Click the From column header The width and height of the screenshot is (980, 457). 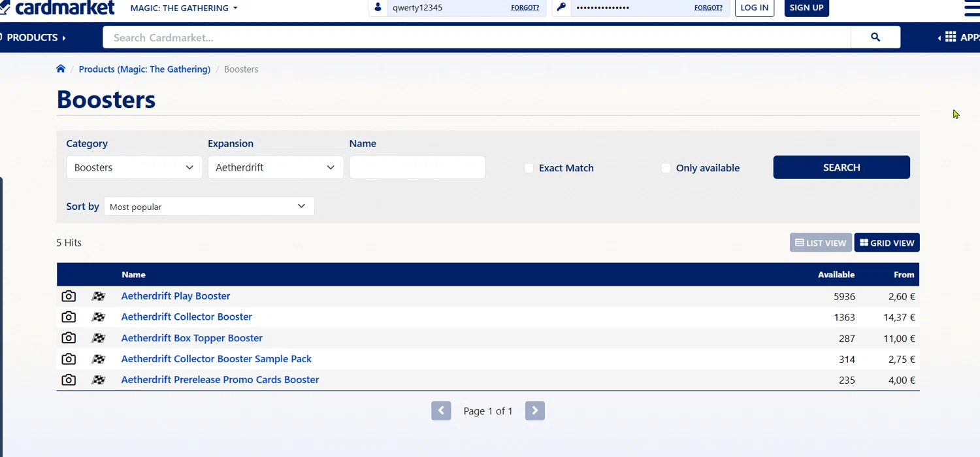(x=904, y=275)
